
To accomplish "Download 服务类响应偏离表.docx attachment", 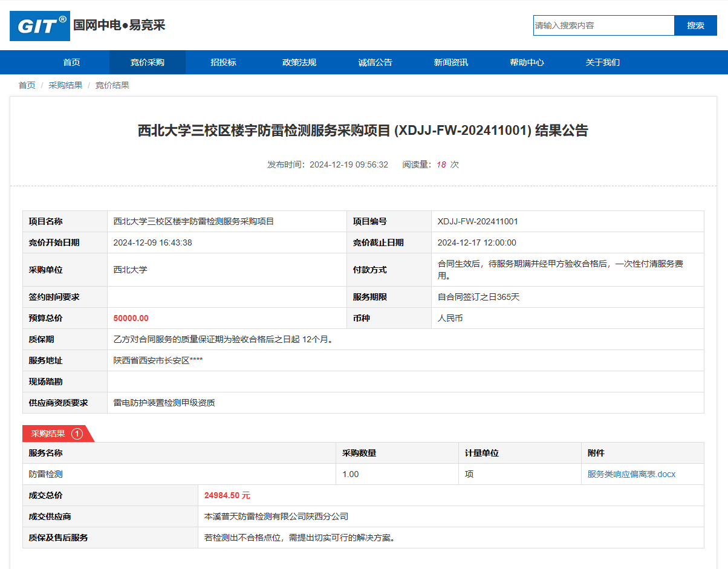I will click(631, 474).
